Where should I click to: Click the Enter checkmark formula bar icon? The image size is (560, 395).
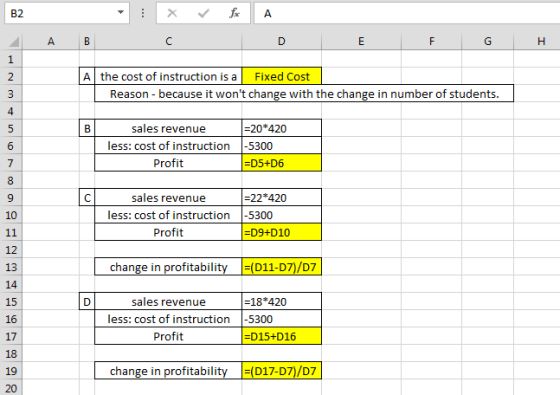(x=204, y=14)
